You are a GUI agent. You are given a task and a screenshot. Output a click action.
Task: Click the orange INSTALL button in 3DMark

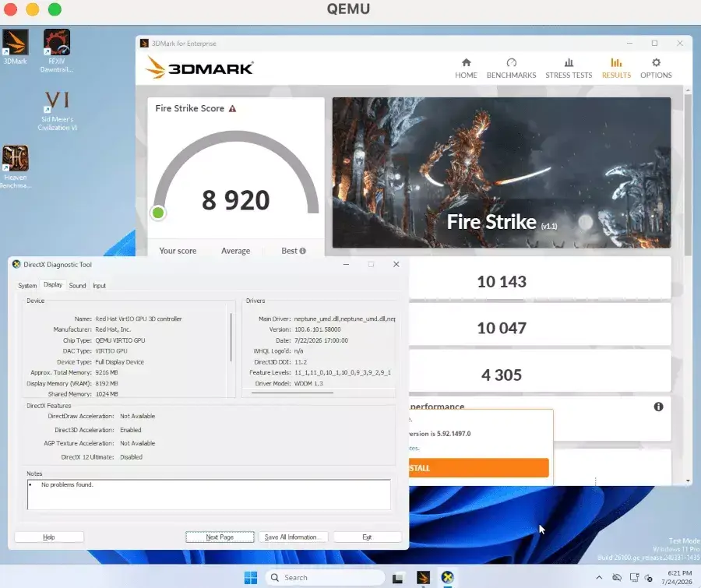coord(479,468)
